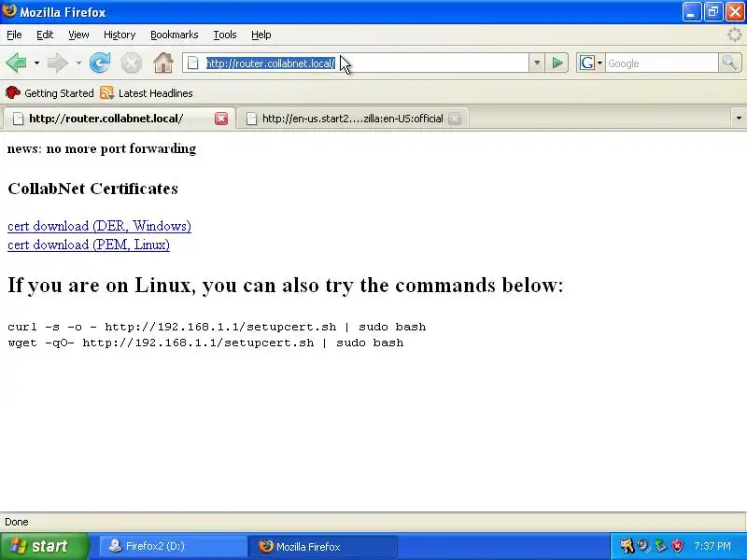Click the Firefox throbber activity icon
This screenshot has height=560, width=747.
click(x=734, y=35)
